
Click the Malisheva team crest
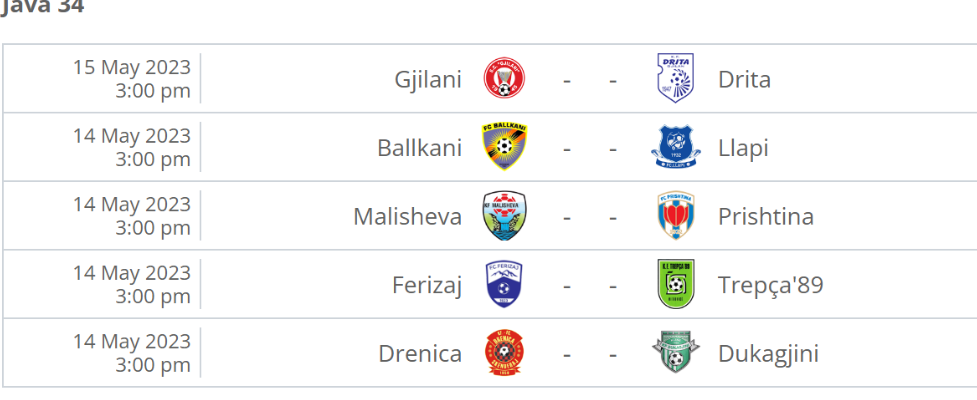[504, 216]
